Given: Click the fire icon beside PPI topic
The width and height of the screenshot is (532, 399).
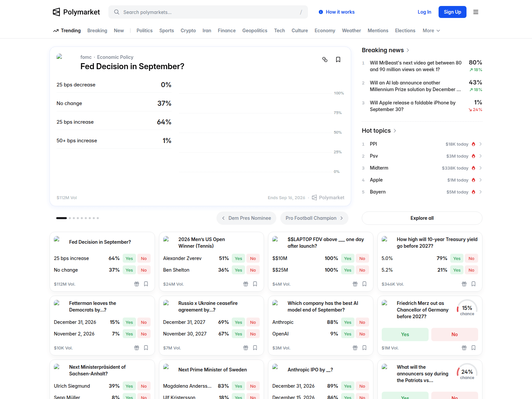Looking at the screenshot, I should point(473,144).
